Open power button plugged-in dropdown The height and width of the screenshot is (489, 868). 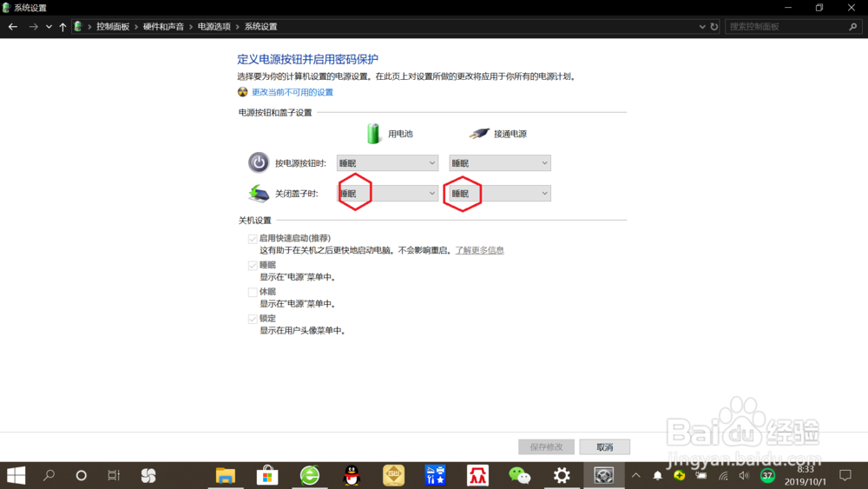tap(500, 162)
